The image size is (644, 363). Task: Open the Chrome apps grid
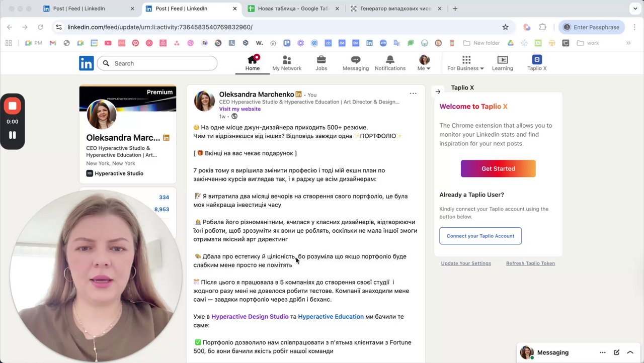click(9, 43)
